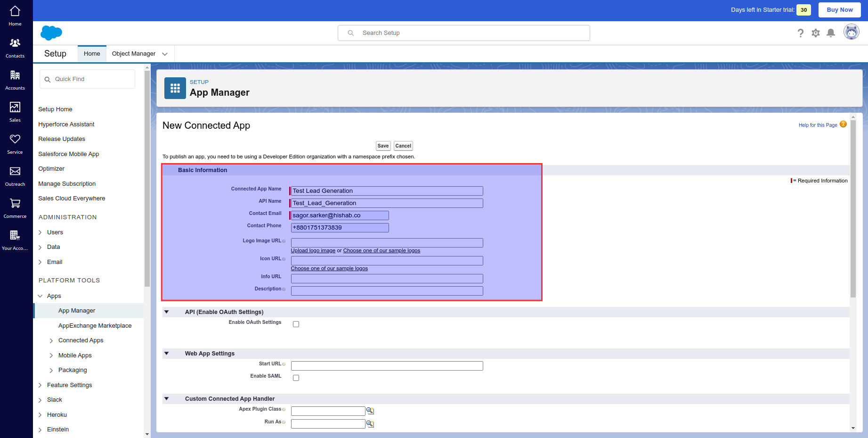Open AppExchange Marketplace
The width and height of the screenshot is (868, 438).
coord(95,326)
